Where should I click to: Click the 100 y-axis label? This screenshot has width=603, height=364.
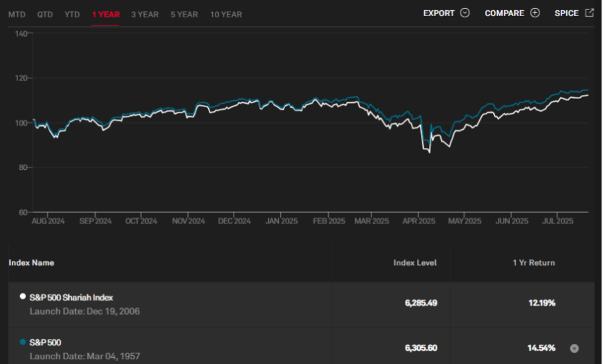point(21,123)
